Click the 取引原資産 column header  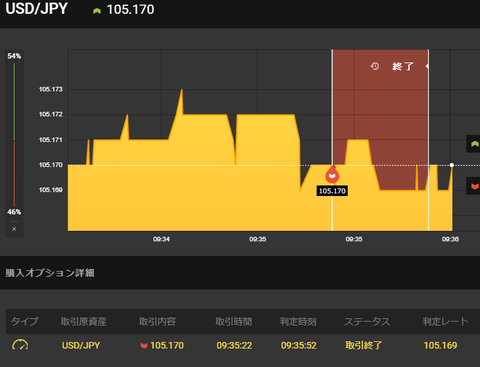tap(83, 321)
